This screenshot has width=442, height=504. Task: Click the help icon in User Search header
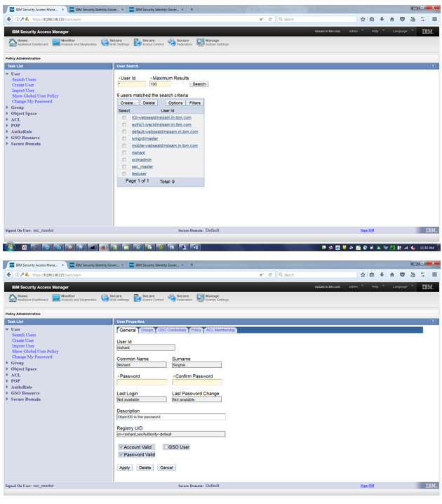point(433,66)
